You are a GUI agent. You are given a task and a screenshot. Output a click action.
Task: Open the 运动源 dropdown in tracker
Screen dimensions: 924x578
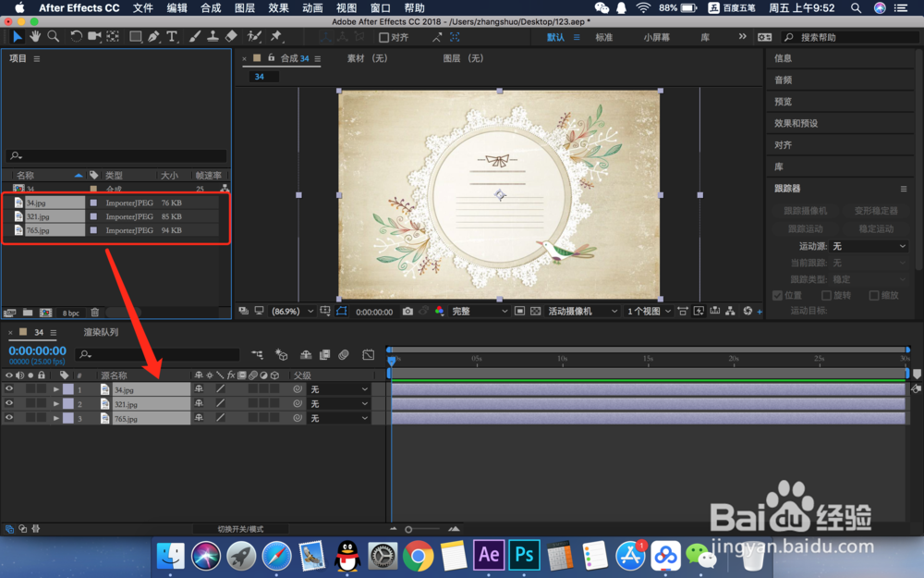pyautogui.click(x=869, y=246)
